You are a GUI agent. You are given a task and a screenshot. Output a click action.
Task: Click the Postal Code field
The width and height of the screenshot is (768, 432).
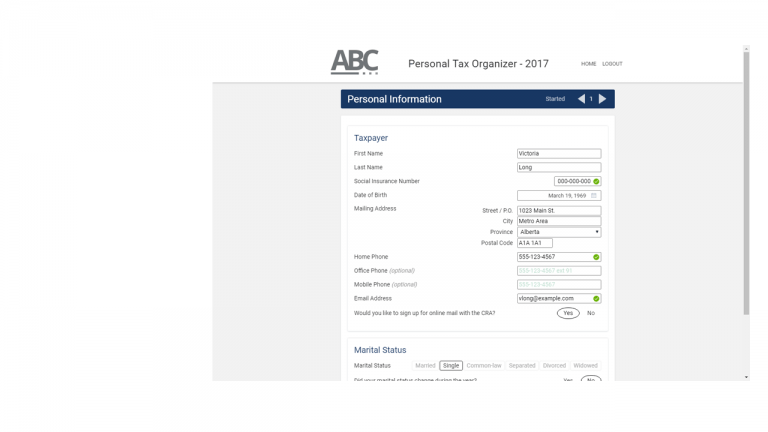click(x=534, y=243)
